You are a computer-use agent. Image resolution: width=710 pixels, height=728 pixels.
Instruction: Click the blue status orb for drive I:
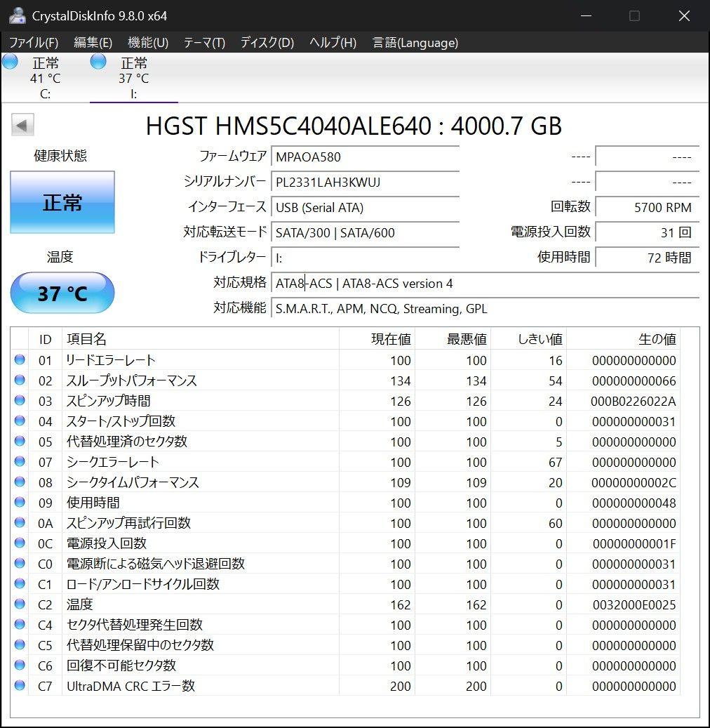tap(98, 61)
